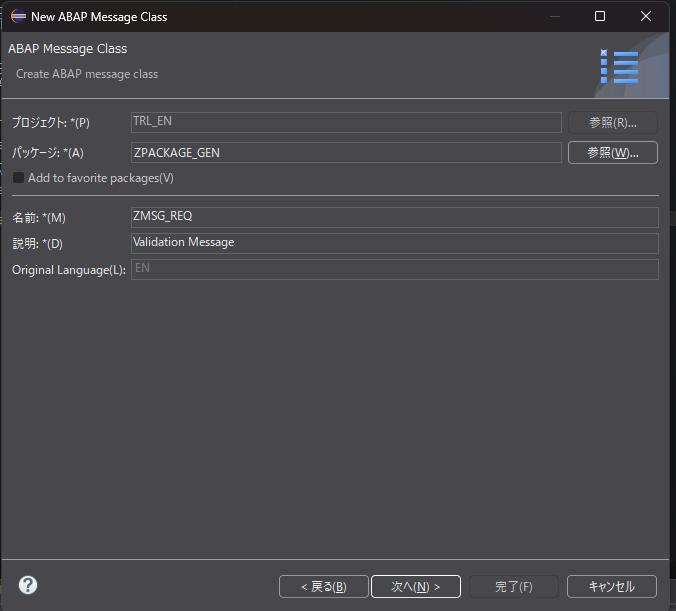This screenshot has width=676, height=611.
Task: Maximize the New ABAP Message Class dialog
Action: [x=600, y=16]
